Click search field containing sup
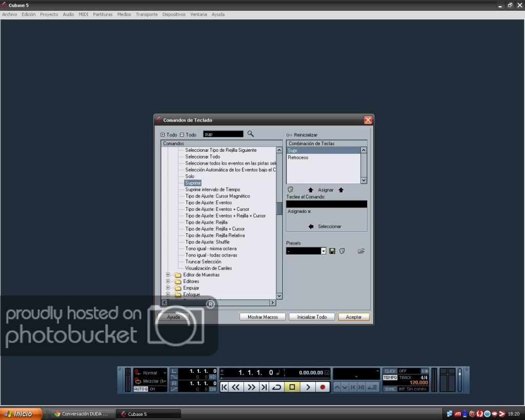Viewport: 525px width, 420px height. [223, 134]
